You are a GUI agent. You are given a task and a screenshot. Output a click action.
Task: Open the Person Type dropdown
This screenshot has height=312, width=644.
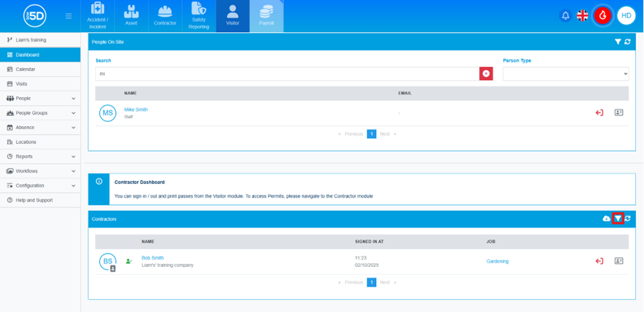(565, 73)
